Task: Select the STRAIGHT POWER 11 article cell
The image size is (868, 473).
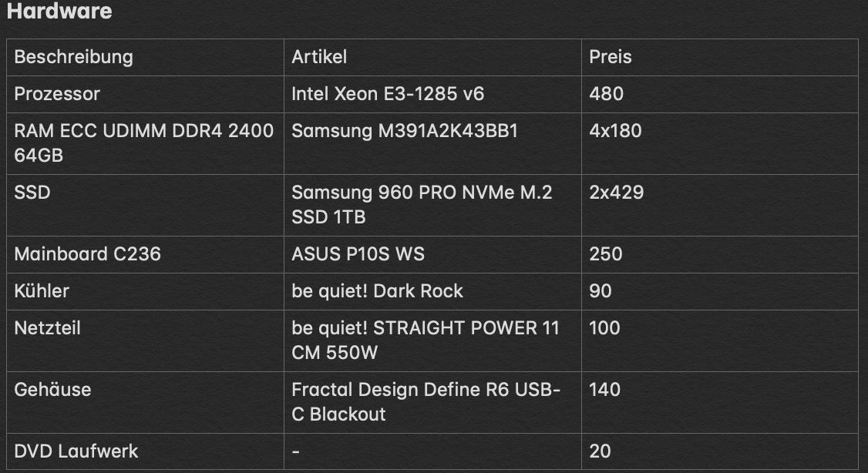Action: tap(425, 340)
